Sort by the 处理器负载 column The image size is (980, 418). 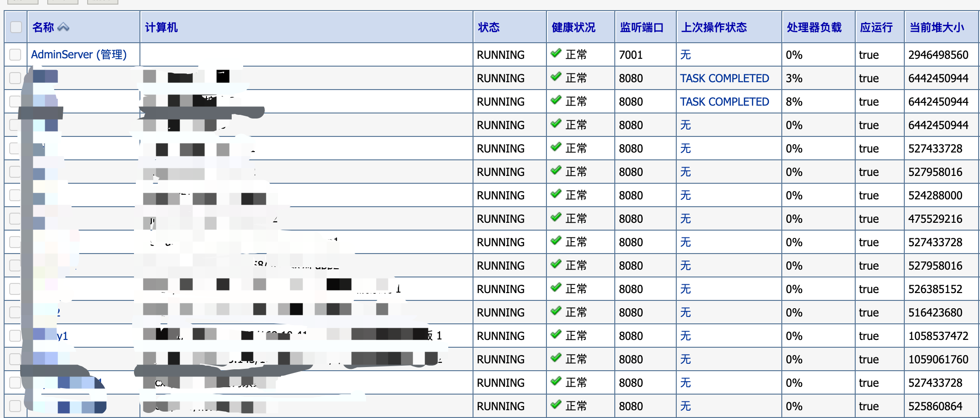click(814, 28)
